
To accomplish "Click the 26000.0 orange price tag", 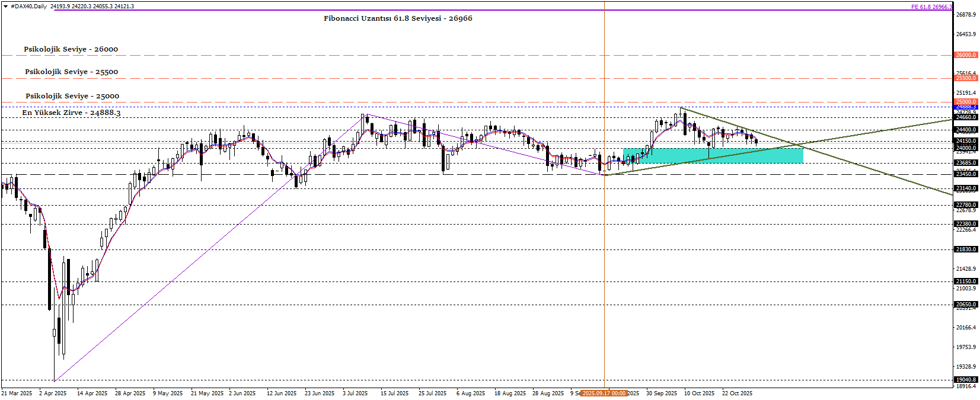I will coord(966,55).
